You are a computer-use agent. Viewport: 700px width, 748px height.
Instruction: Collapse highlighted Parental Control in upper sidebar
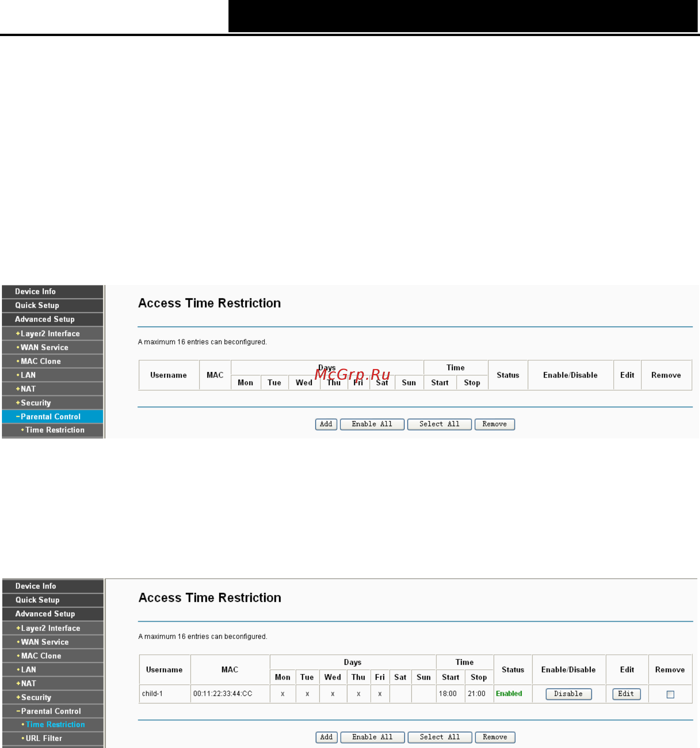(53, 416)
